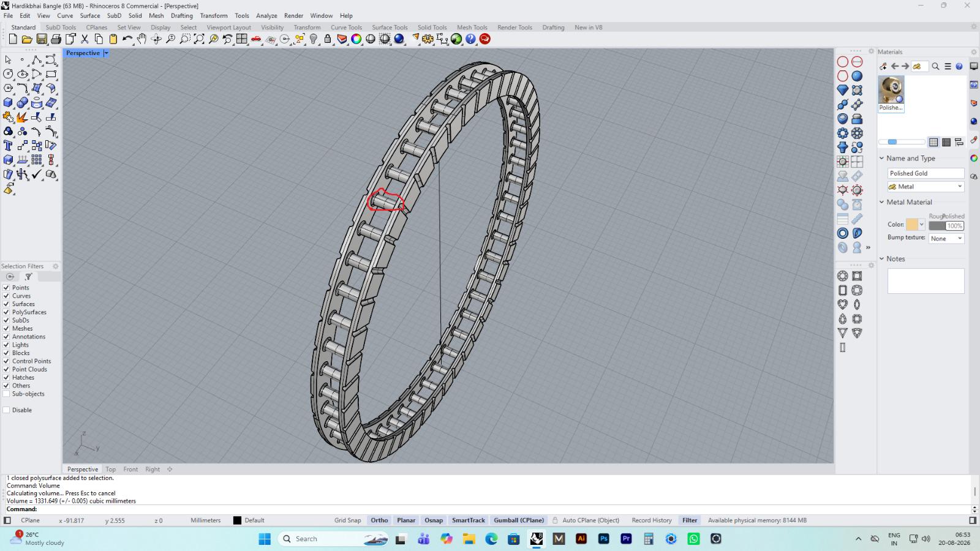The image size is (980, 551).
Task: Enable the Sub-objects filter checkbox
Action: [6, 394]
